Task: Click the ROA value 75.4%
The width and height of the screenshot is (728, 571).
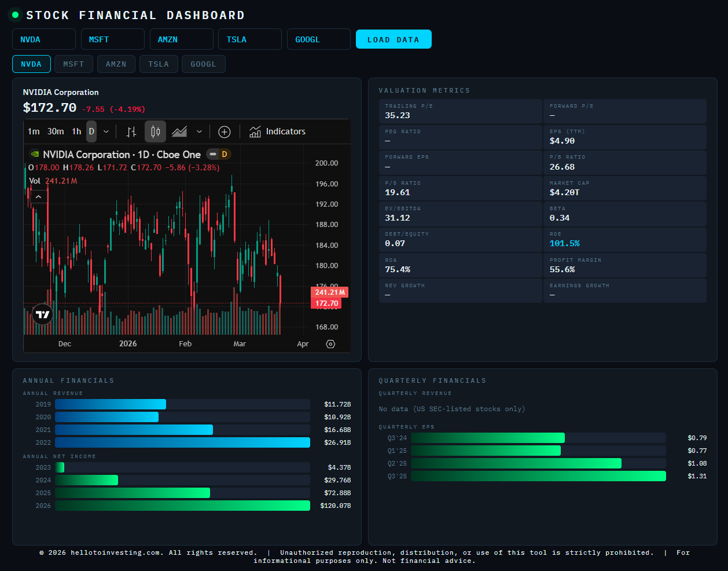Action: pos(398,269)
